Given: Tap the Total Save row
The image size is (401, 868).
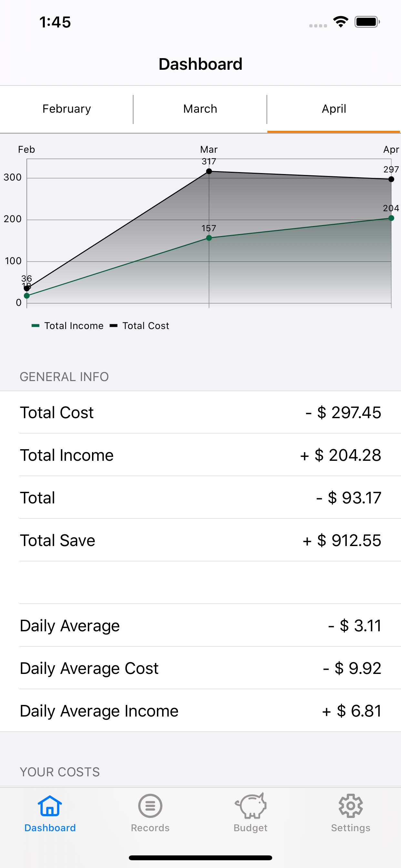Looking at the screenshot, I should pyautogui.click(x=200, y=540).
